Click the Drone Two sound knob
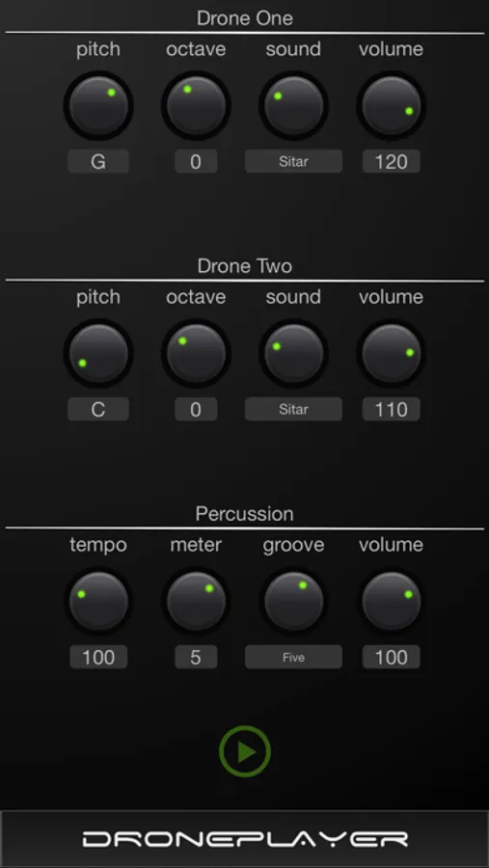The image size is (489, 868). 293,353
